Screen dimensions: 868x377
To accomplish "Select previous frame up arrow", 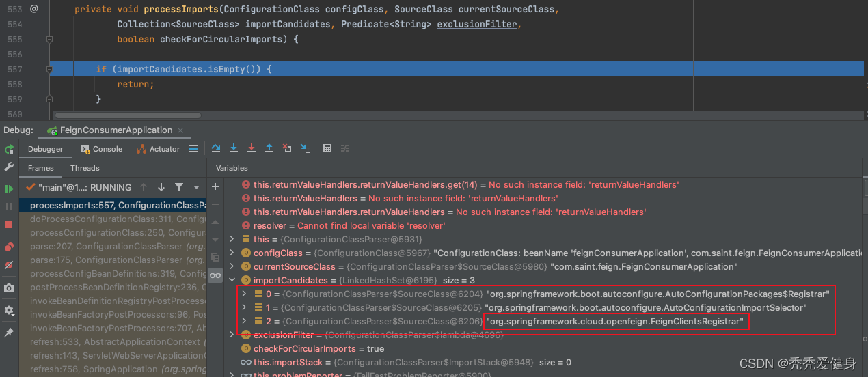I will point(144,187).
